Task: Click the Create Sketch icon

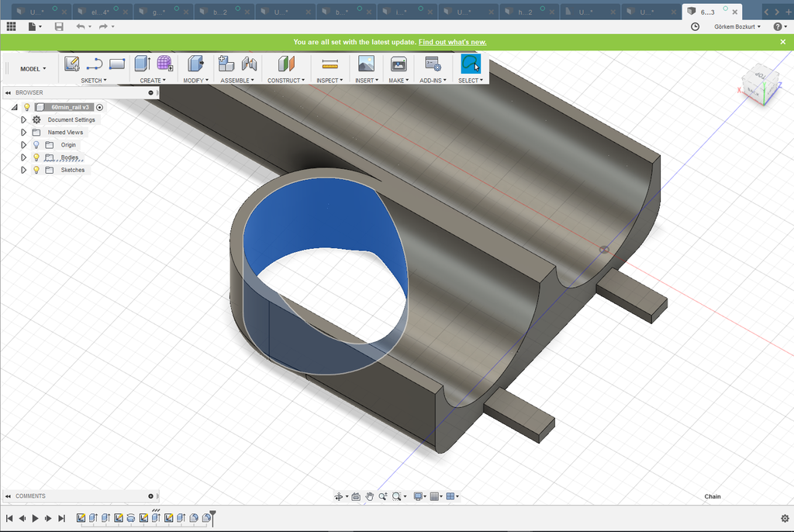Action: click(72, 64)
